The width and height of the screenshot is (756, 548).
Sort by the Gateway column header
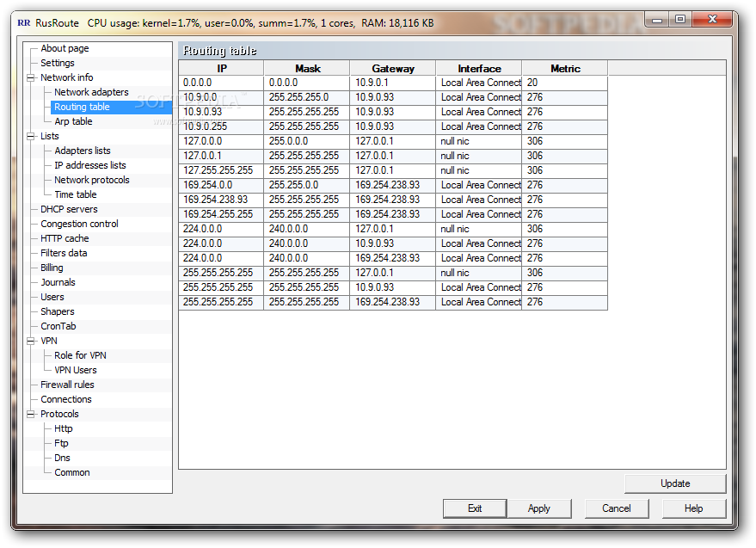pyautogui.click(x=393, y=69)
